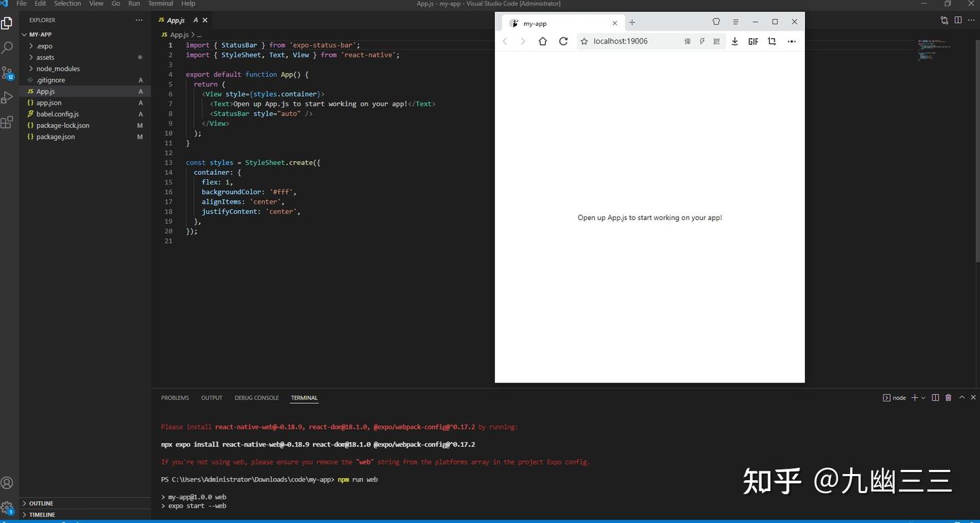Kill the terminal with the trash icon
The height and width of the screenshot is (523, 980).
[x=949, y=397]
